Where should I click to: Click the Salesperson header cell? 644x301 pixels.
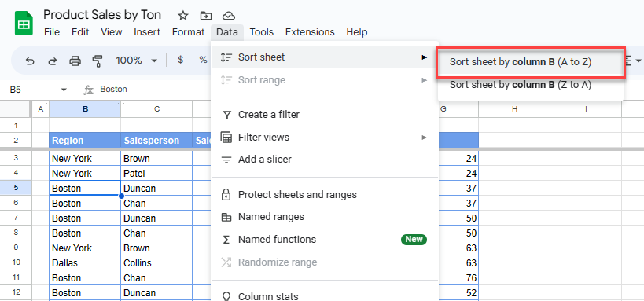pos(156,141)
